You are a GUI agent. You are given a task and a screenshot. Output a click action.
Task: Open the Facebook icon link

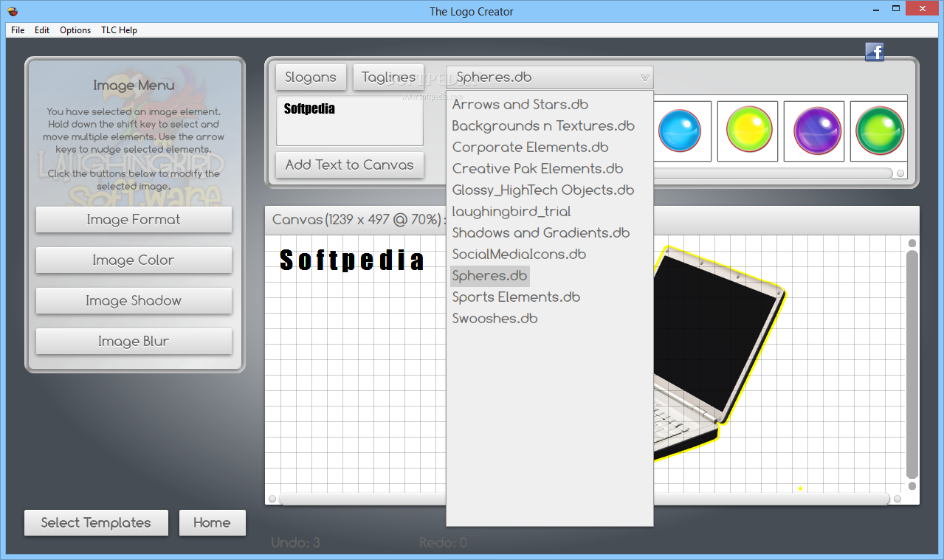pos(875,52)
